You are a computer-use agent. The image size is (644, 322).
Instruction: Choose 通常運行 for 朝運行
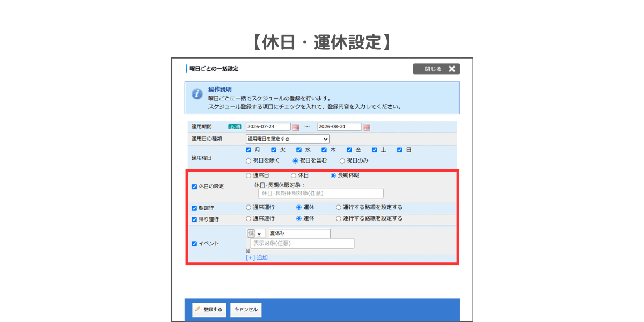[248, 207]
